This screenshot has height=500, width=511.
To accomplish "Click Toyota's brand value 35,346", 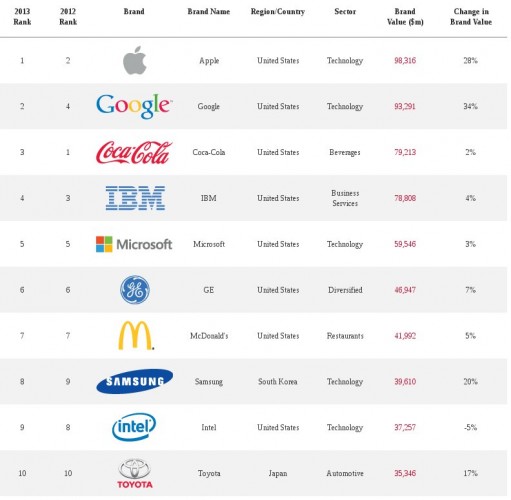I will 405,473.
